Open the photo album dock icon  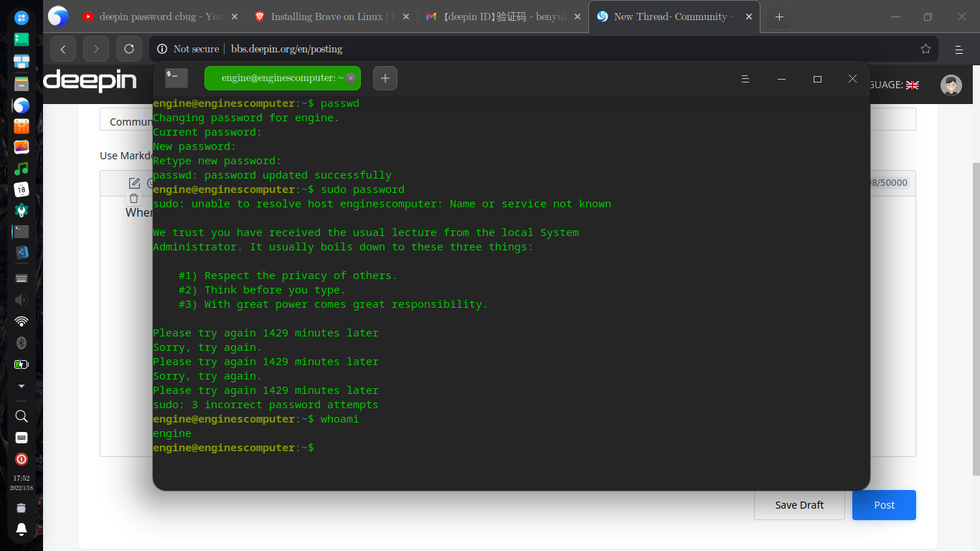(22, 147)
